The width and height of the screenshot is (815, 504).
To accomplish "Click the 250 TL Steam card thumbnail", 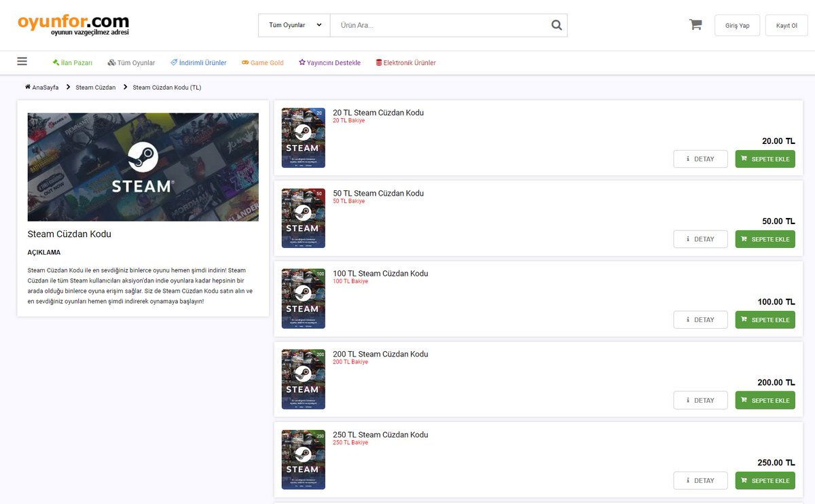I will pyautogui.click(x=304, y=460).
